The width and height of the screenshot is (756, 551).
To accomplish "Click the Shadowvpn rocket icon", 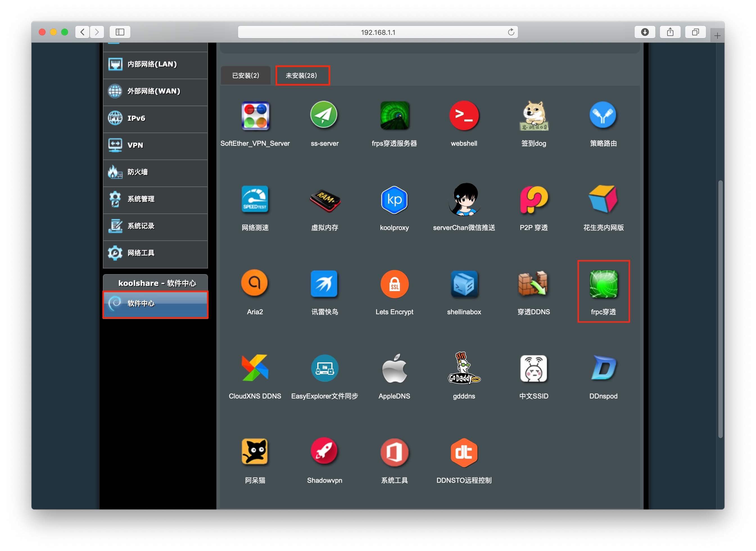I will (x=324, y=452).
